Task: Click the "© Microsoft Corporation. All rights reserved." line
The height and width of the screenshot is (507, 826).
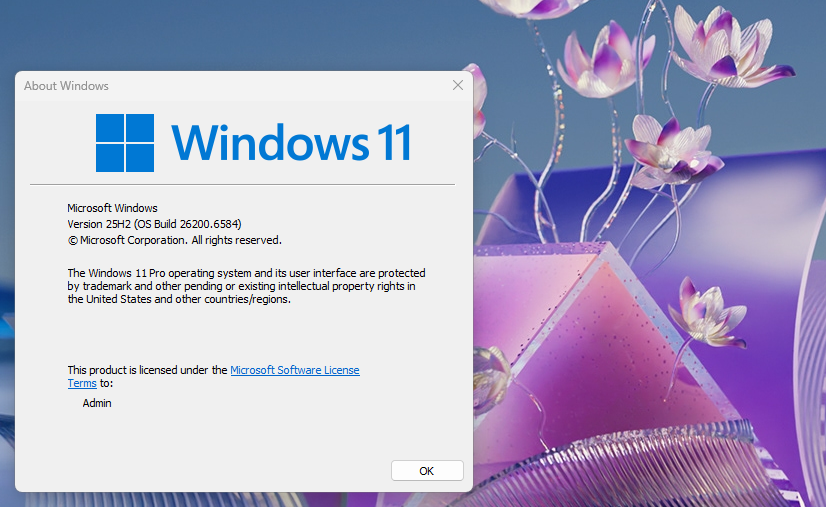Action: coord(174,240)
